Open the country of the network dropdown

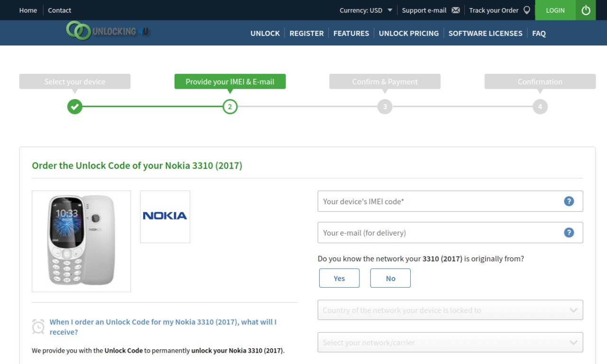coord(450,310)
